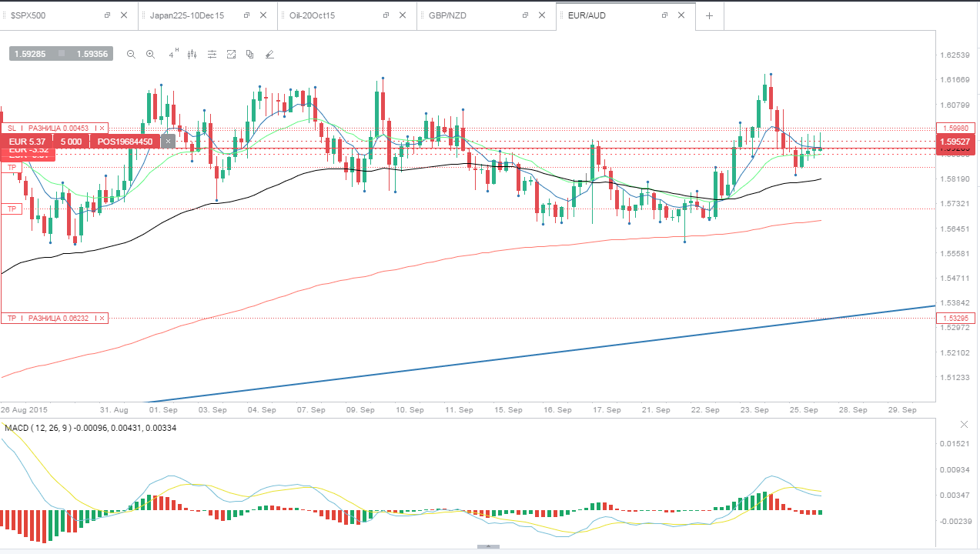Click the 1.59356 buy price

(x=92, y=54)
